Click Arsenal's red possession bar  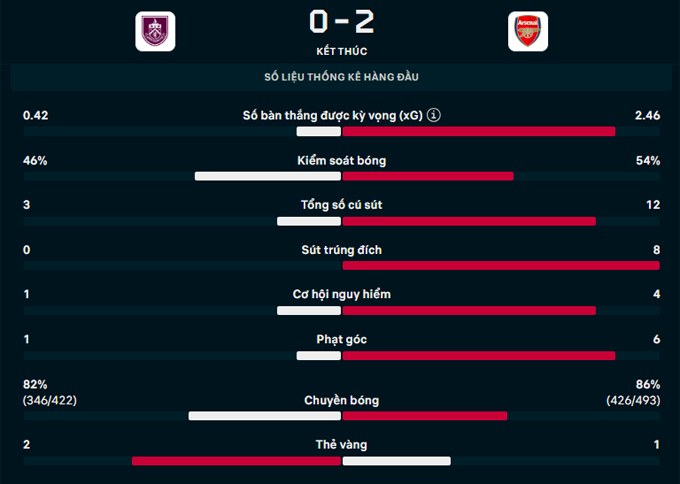(x=428, y=176)
